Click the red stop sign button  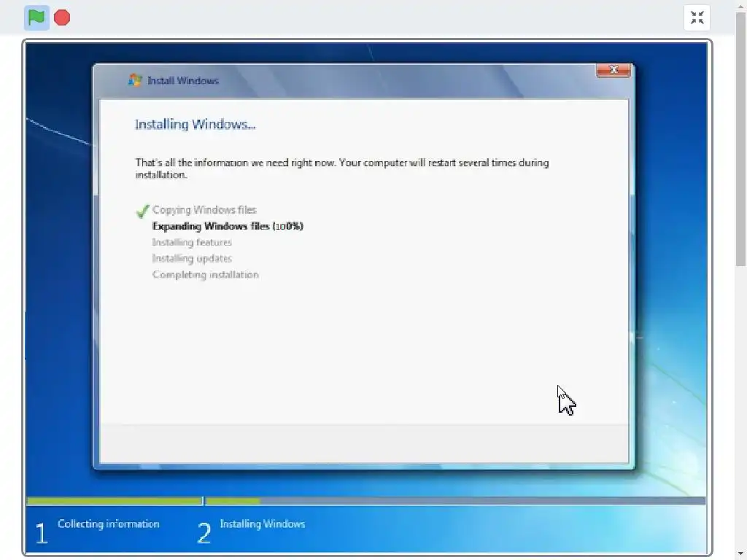coord(62,17)
